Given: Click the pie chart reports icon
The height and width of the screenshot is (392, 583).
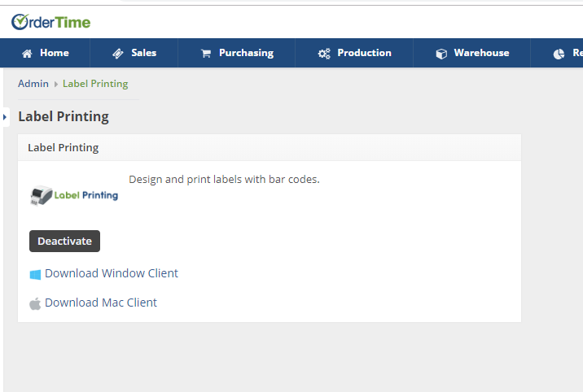Looking at the screenshot, I should coord(559,54).
